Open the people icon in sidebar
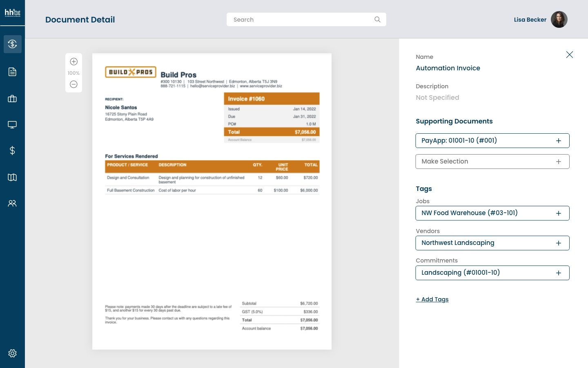 point(12,203)
